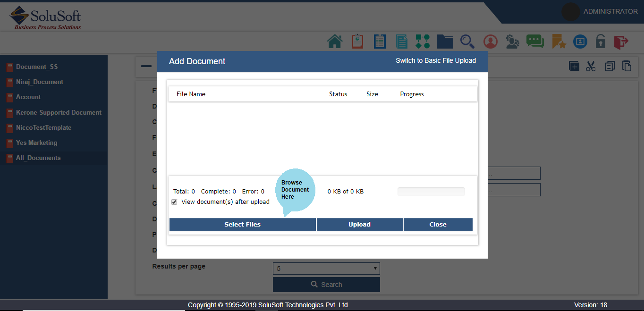Click the red logout door icon
The height and width of the screenshot is (311, 644).
pos(621,42)
